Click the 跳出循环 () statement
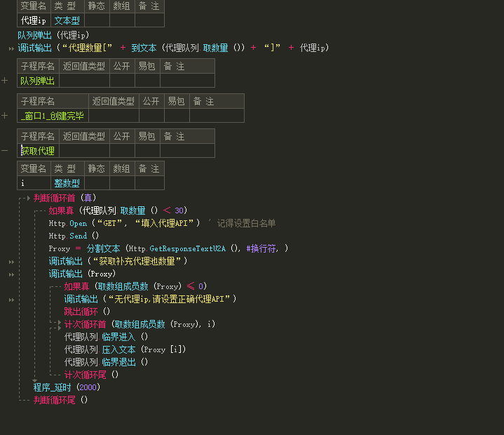This screenshot has height=435, width=504. point(87,312)
